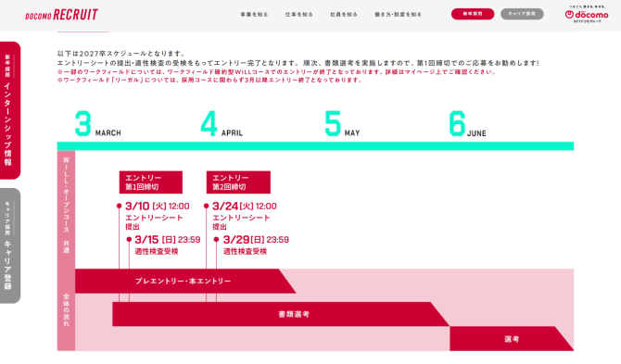
Task: Click the gray キャリア採用 header button
Action: point(522,14)
